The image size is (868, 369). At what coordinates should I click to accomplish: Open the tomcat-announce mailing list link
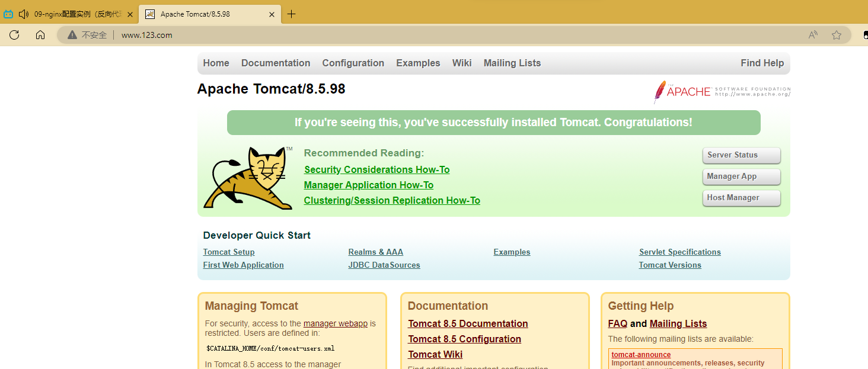[x=641, y=355]
